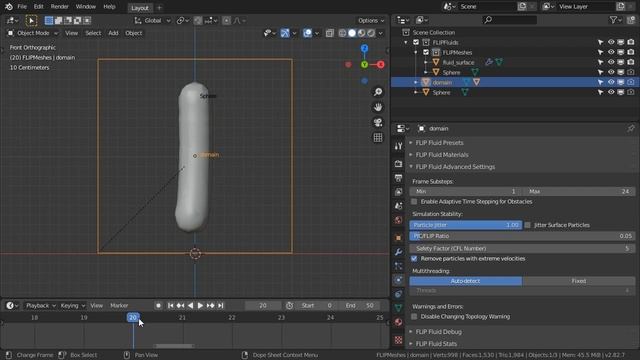Click the Blender logo icon
The height and width of the screenshot is (360, 640).
(9, 7)
